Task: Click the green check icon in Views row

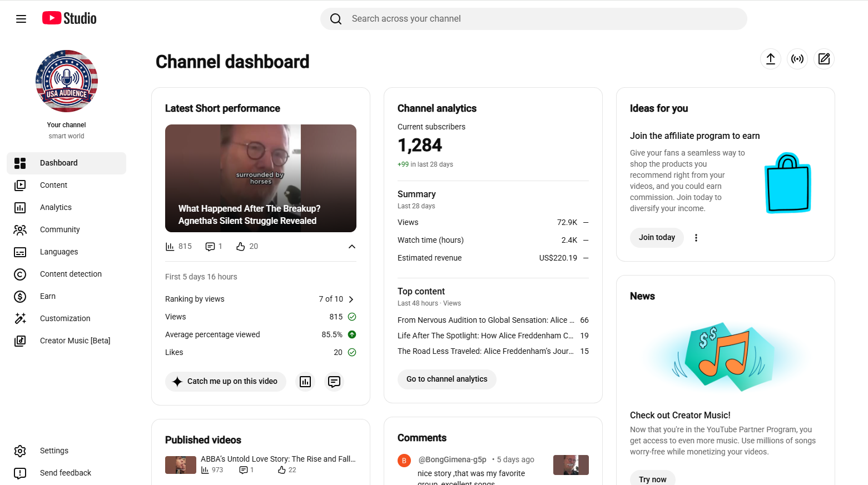Action: pos(352,317)
